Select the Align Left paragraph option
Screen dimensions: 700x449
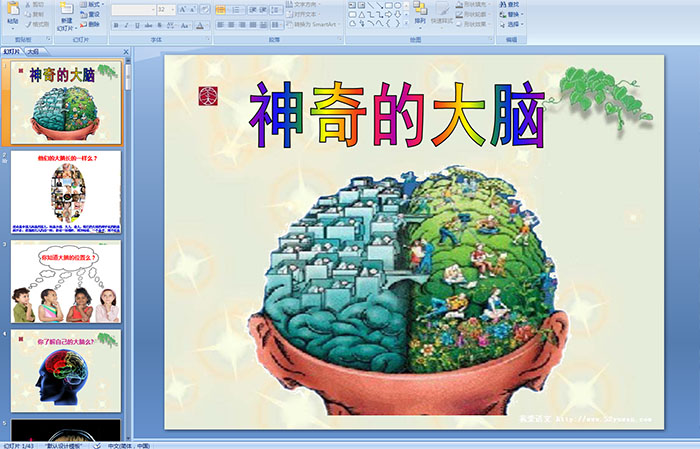220,25
